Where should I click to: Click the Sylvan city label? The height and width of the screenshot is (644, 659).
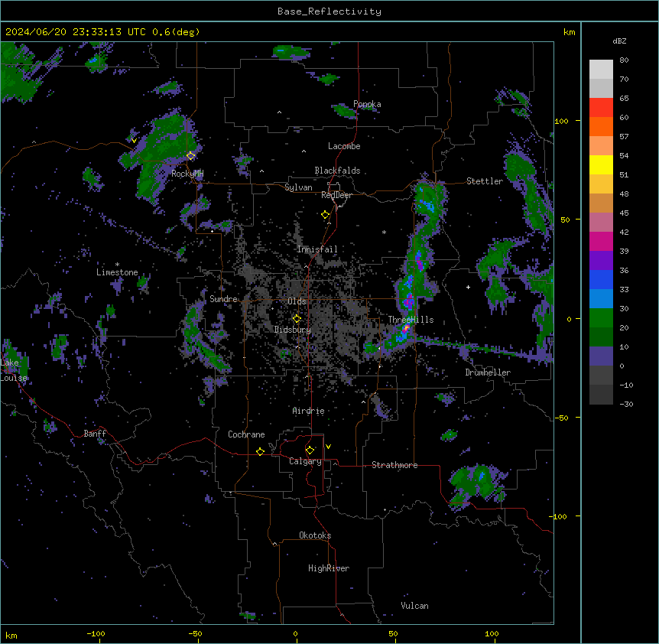[x=298, y=187]
